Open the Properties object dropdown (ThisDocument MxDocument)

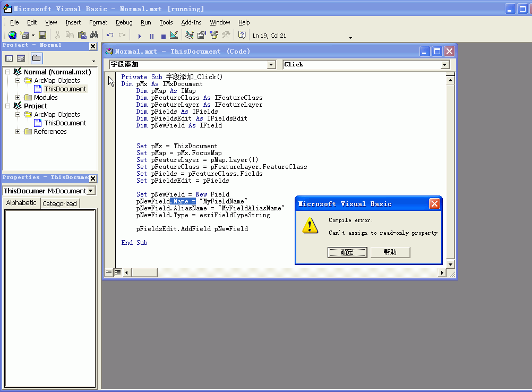91,191
